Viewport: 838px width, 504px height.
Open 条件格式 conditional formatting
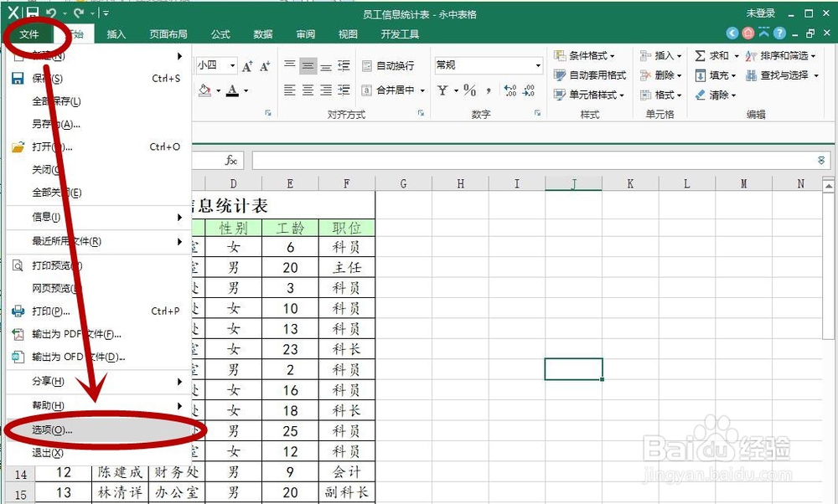pyautogui.click(x=587, y=56)
